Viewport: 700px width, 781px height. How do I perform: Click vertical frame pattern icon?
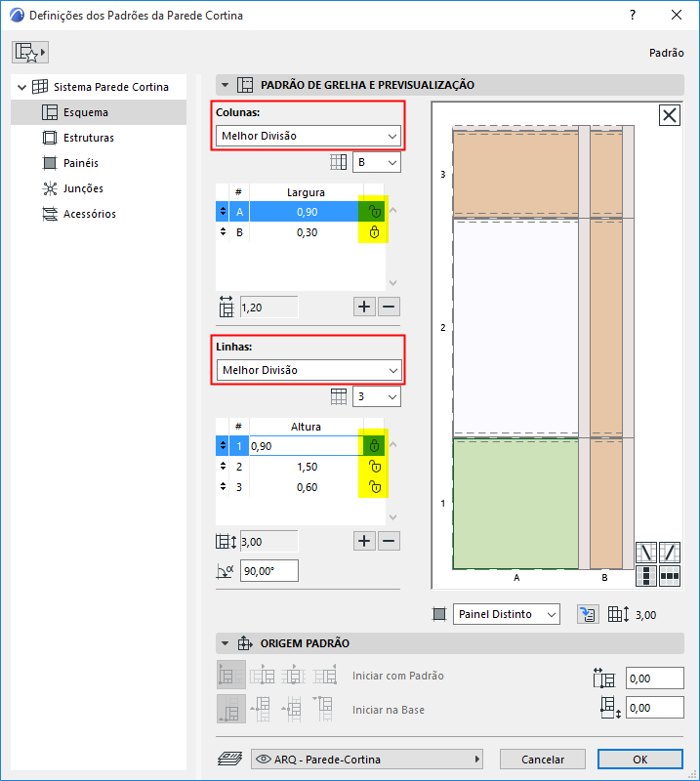(646, 576)
